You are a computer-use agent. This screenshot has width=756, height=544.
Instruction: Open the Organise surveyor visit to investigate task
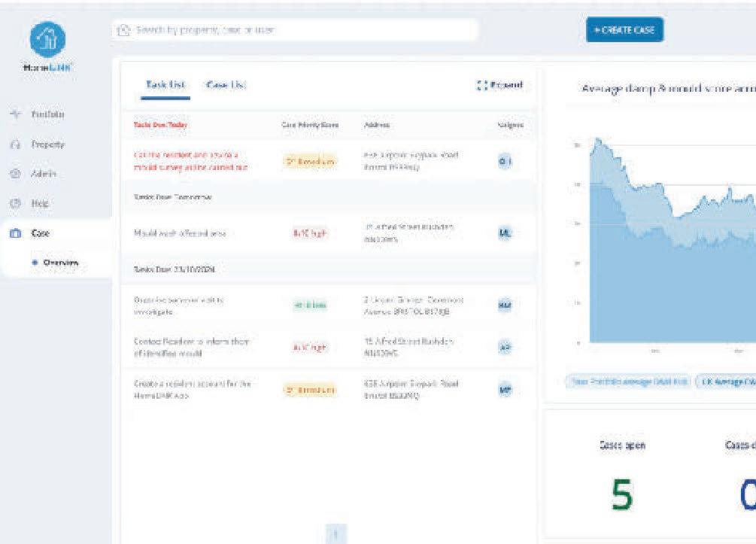click(x=179, y=305)
